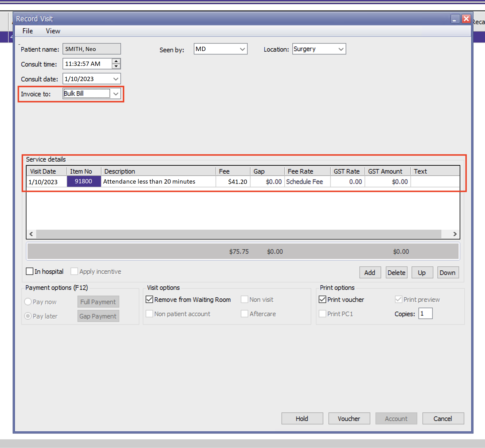Click the Voucher button
This screenshot has width=485, height=448.
tap(349, 418)
